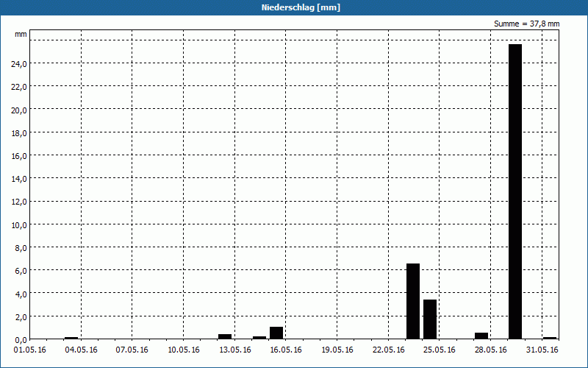Click the Niederschlag [mm] chart title

tap(301, 7)
